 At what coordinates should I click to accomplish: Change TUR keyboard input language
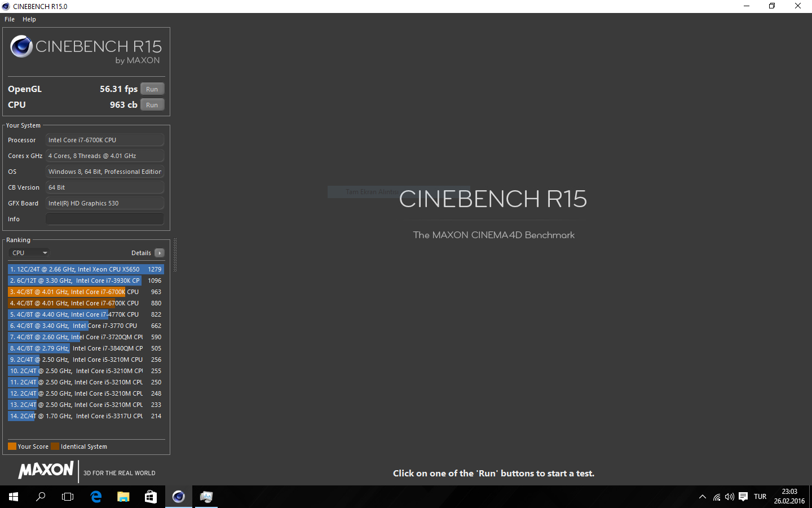(760, 497)
